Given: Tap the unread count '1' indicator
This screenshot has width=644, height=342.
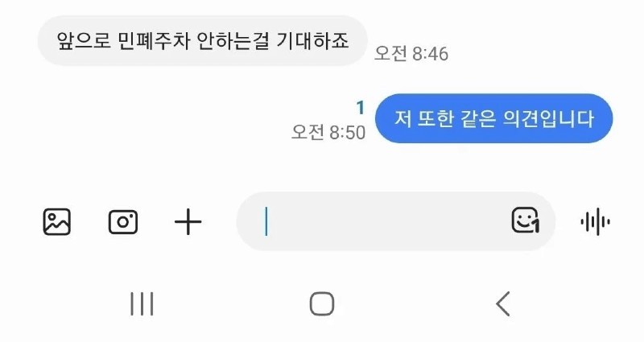Looking at the screenshot, I should 361,108.
